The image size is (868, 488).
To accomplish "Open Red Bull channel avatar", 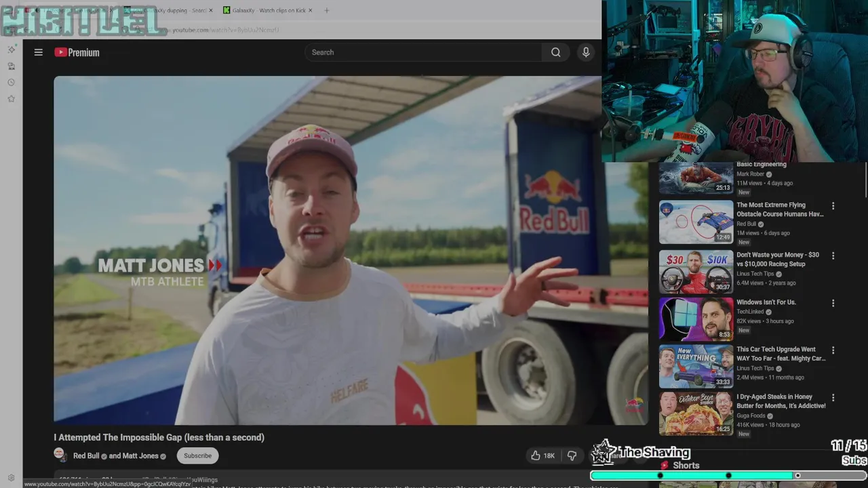I will 60,455.
